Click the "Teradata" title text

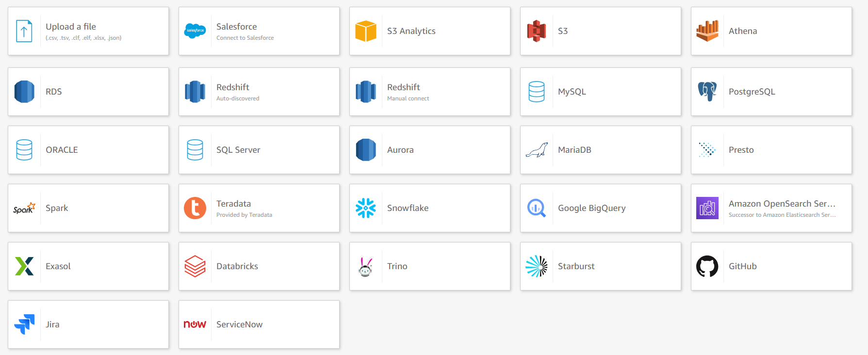234,204
